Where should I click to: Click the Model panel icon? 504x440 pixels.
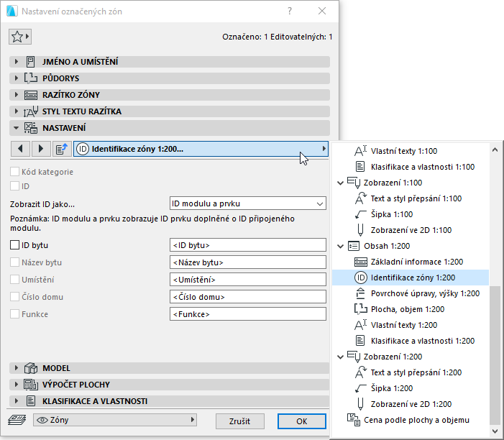point(30,368)
